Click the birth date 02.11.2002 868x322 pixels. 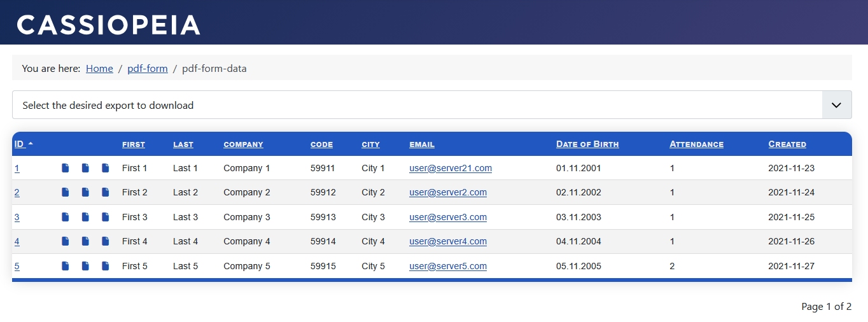(578, 192)
